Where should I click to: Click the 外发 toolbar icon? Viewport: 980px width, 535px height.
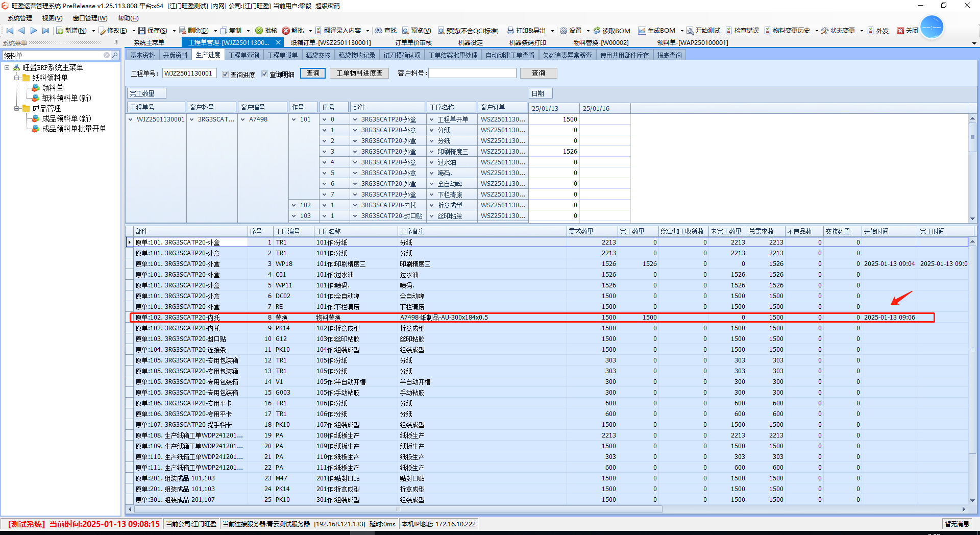871,31
